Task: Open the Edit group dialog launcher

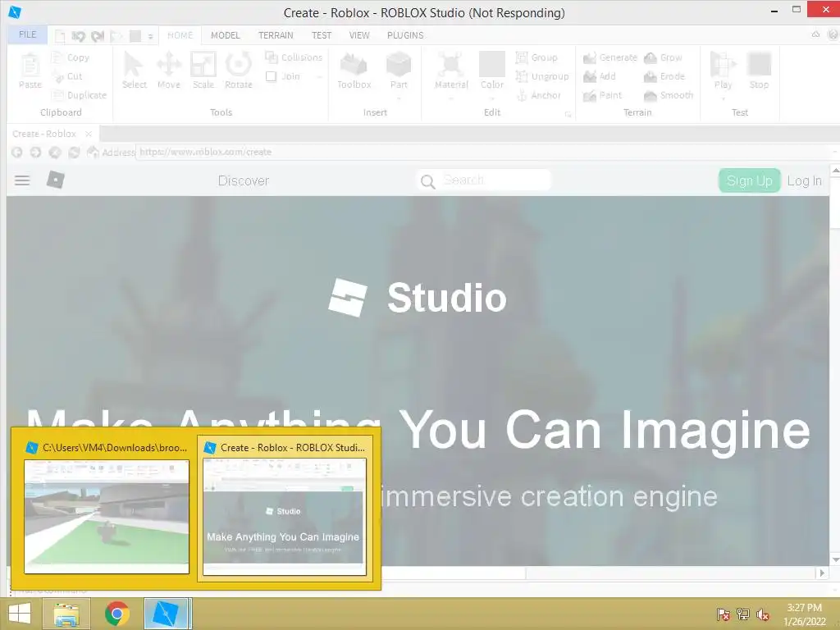Action: click(x=568, y=114)
